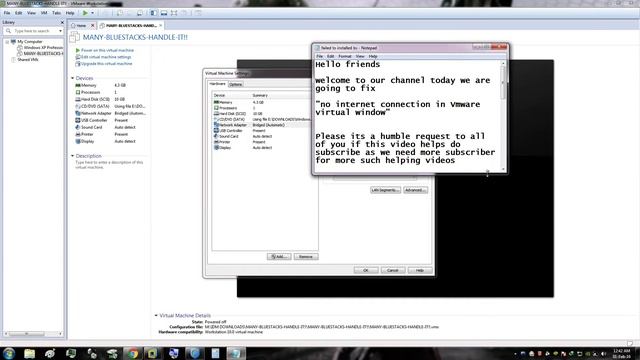Select MANY-BLUESTACKS VM in library tree

point(43,53)
